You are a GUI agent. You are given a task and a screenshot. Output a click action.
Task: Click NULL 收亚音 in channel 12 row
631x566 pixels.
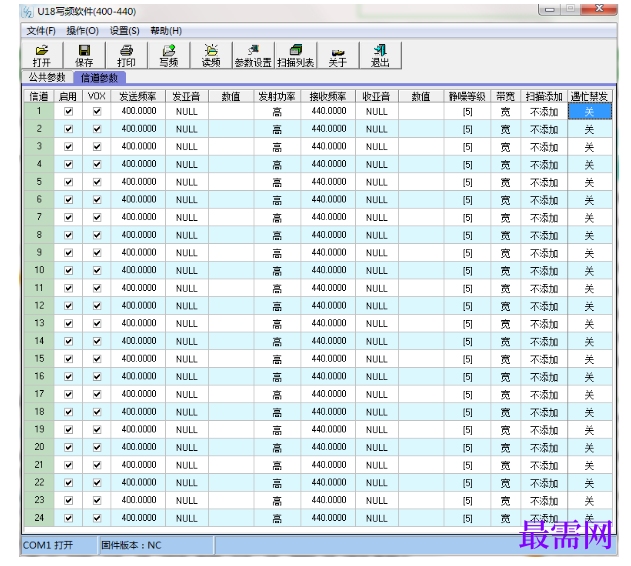[377, 306]
